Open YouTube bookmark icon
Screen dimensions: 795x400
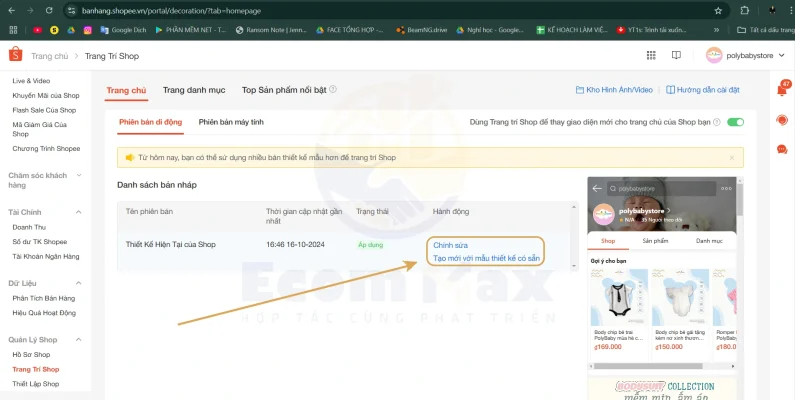[x=38, y=30]
